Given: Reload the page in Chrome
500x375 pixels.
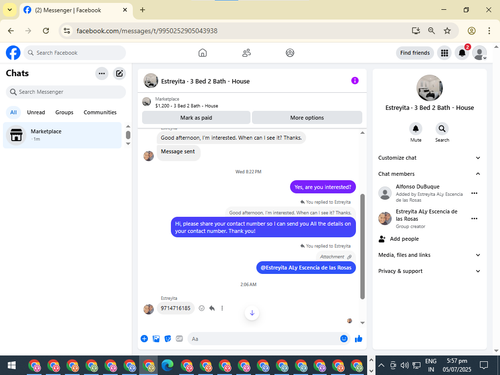Looking at the screenshot, I should point(46,31).
